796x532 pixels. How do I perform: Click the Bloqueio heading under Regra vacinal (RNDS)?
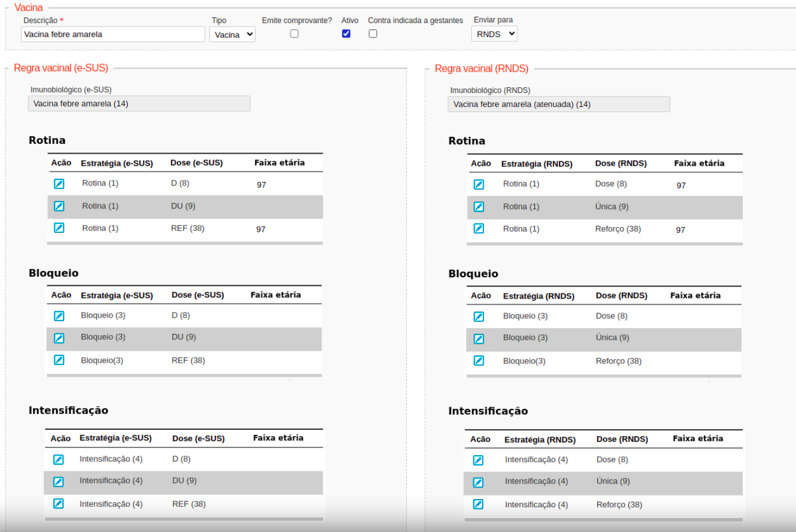point(473,274)
